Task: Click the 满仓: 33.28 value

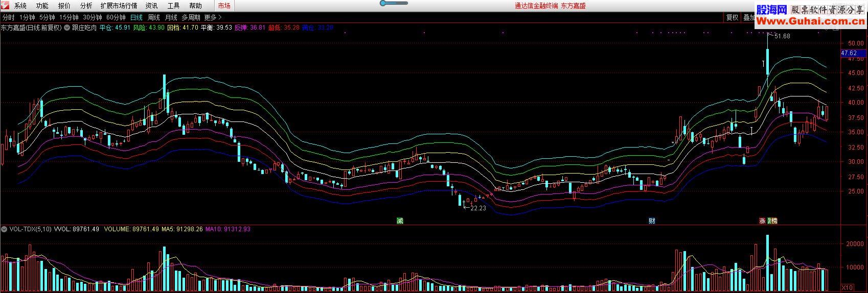Action: (317, 28)
